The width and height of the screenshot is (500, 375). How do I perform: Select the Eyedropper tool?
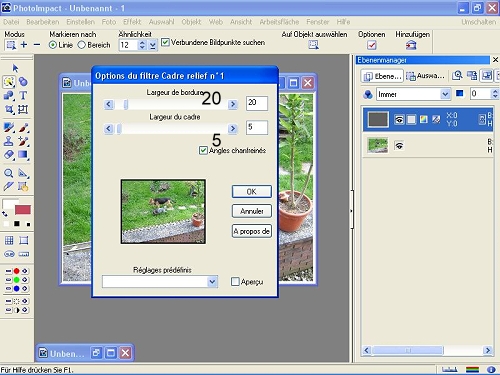coord(9,186)
